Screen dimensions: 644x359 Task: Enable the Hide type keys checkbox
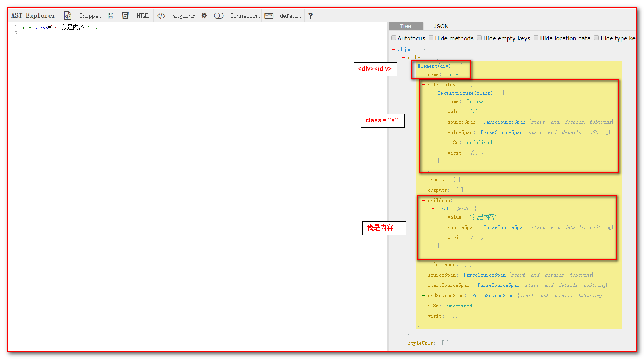pos(596,38)
